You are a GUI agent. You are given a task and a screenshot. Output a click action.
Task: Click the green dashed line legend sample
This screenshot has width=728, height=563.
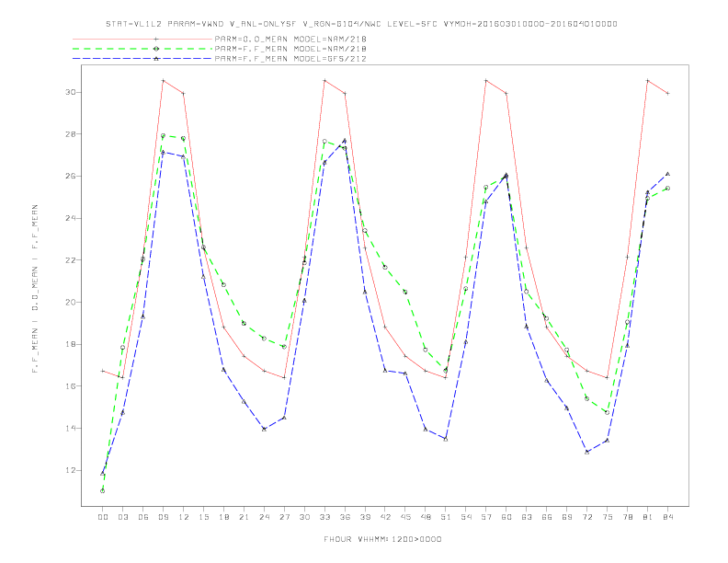click(142, 49)
